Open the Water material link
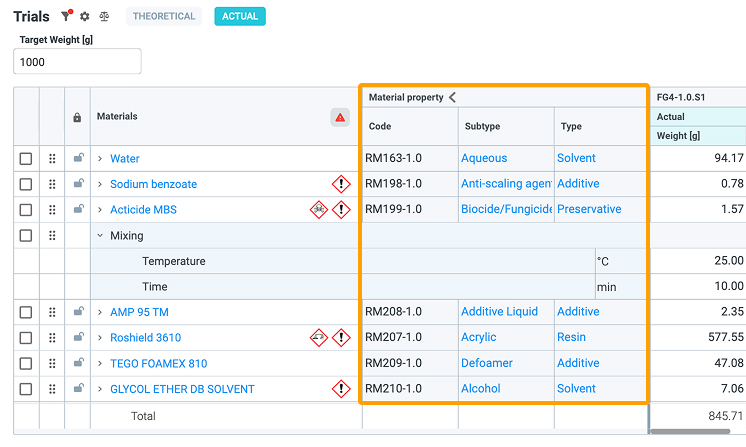Image resolution: width=746 pixels, height=447 pixels. [125, 159]
